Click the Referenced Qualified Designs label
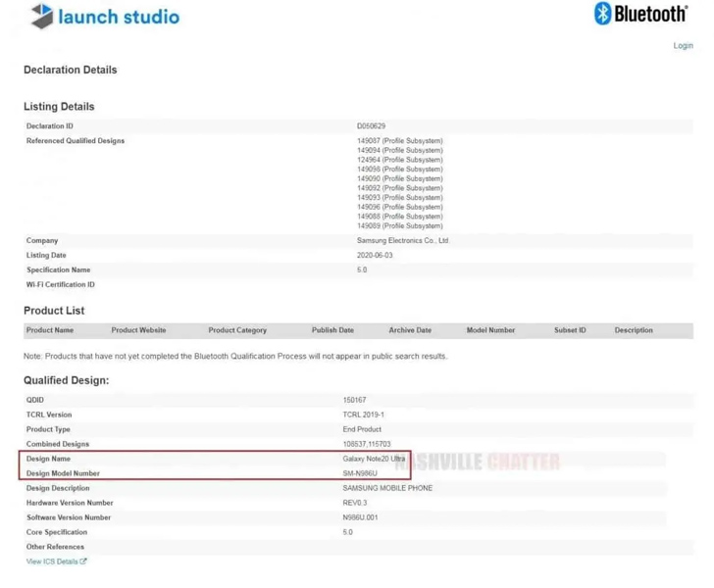714x588 pixels. point(76,141)
